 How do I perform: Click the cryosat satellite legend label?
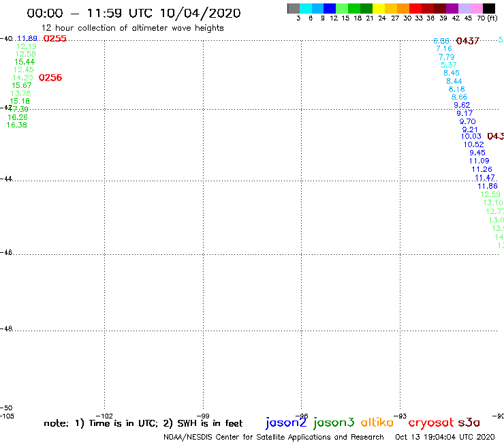431,423
